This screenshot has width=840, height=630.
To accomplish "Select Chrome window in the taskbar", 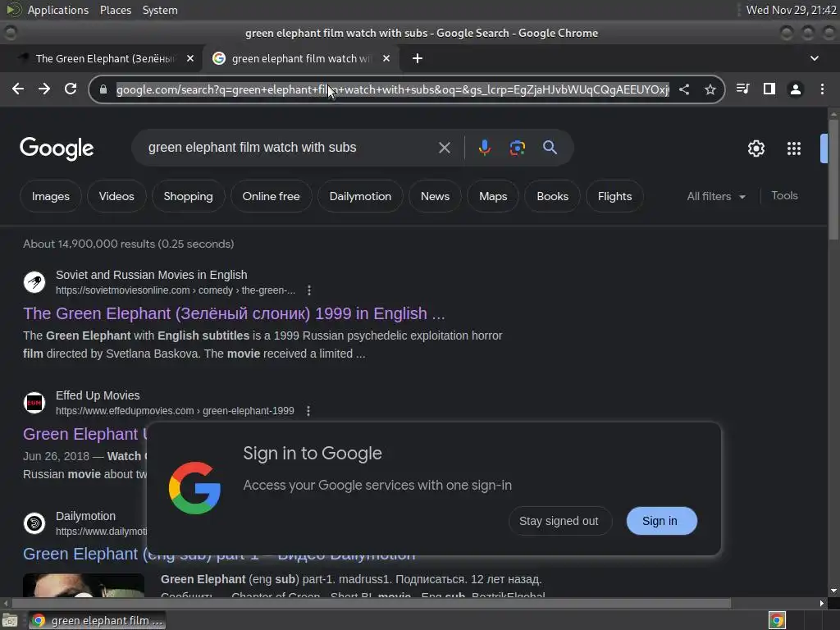I will pyautogui.click(x=97, y=620).
